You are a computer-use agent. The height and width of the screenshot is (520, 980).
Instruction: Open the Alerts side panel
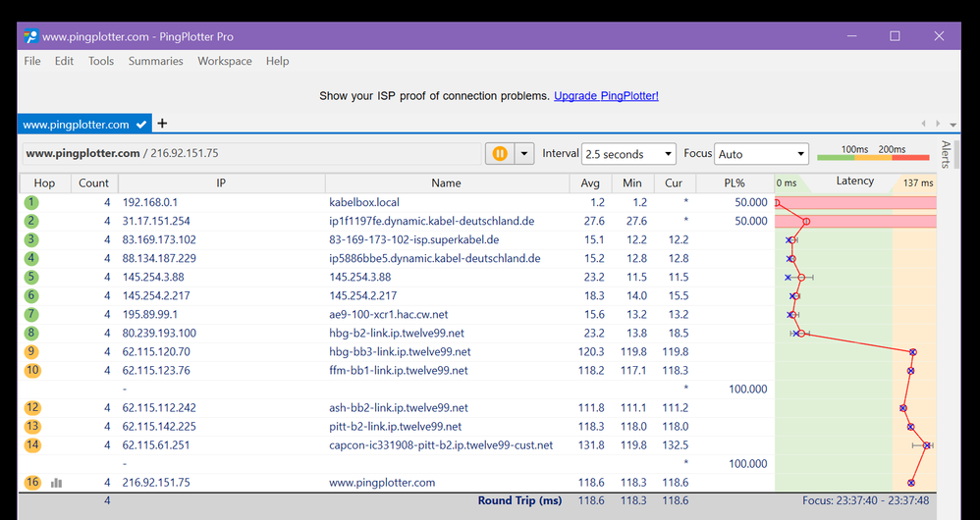946,155
